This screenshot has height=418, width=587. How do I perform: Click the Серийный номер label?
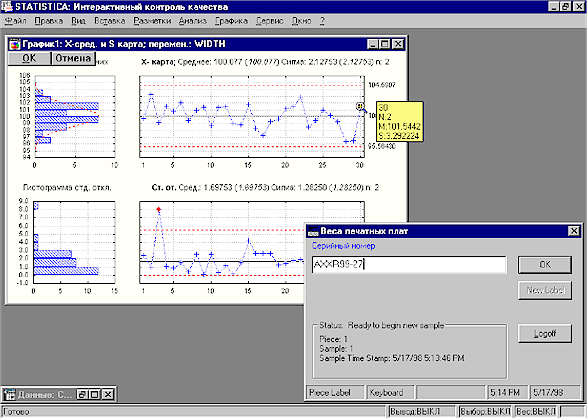343,246
